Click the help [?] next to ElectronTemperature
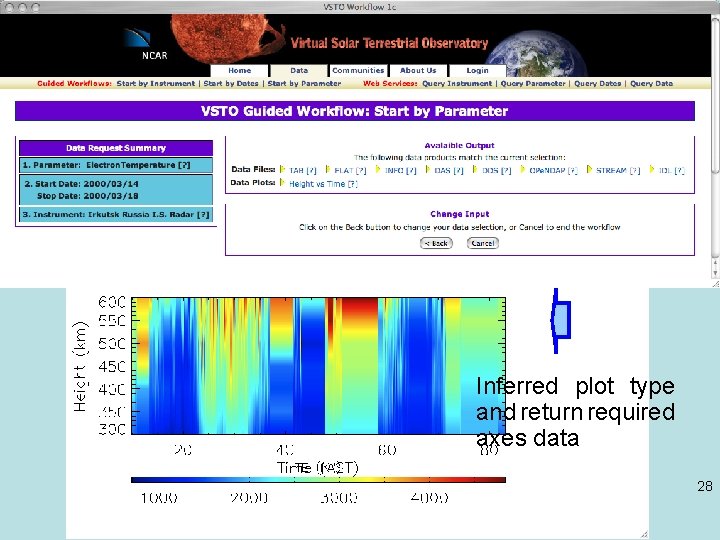Viewport: 720px width, 540px height. pyautogui.click(x=184, y=165)
